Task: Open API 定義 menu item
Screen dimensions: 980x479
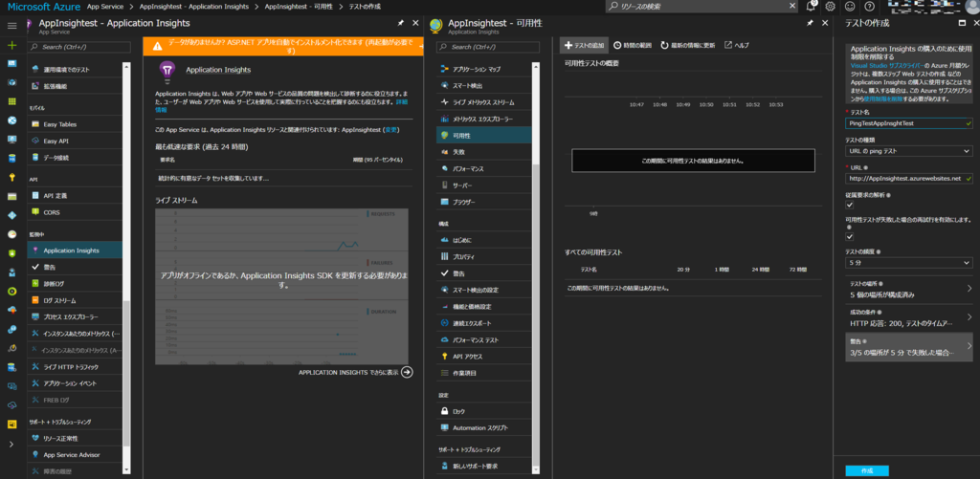Action: click(75, 195)
